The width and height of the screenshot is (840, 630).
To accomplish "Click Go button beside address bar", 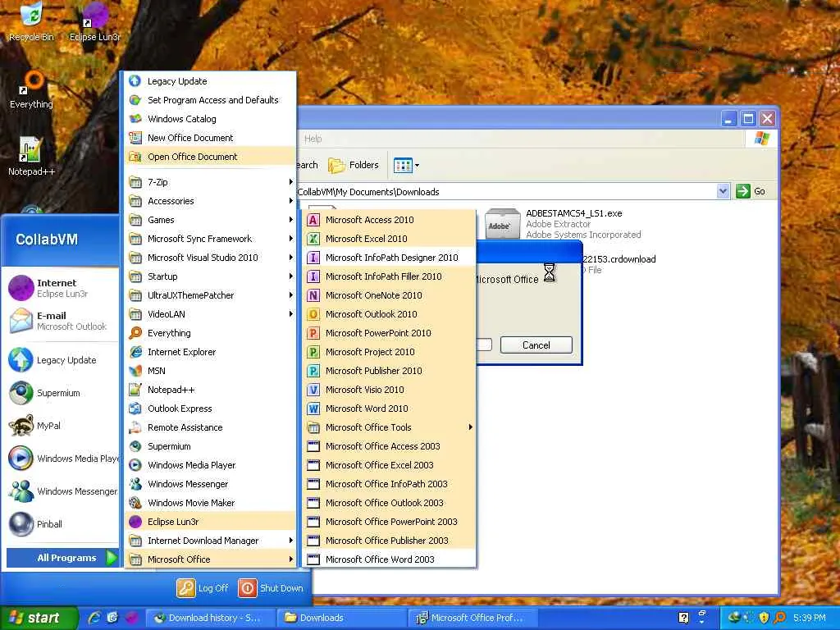I will (751, 191).
